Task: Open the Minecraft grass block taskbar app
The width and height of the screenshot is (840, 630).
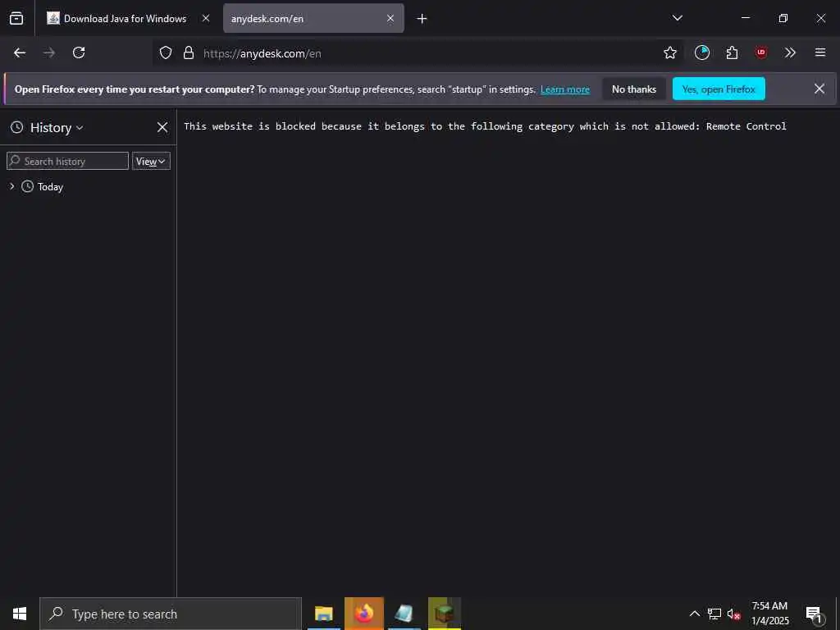Action: tap(444, 614)
